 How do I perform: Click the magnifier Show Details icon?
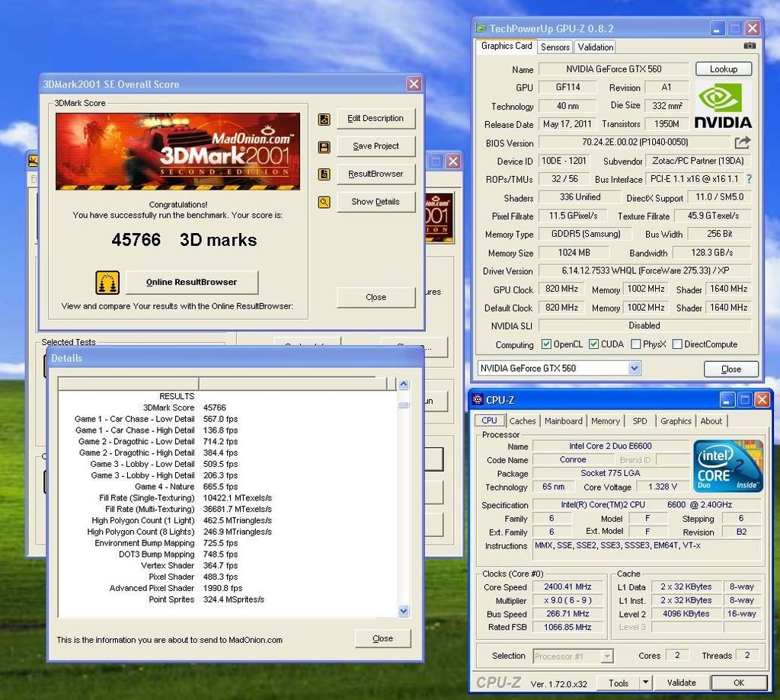coord(324,202)
